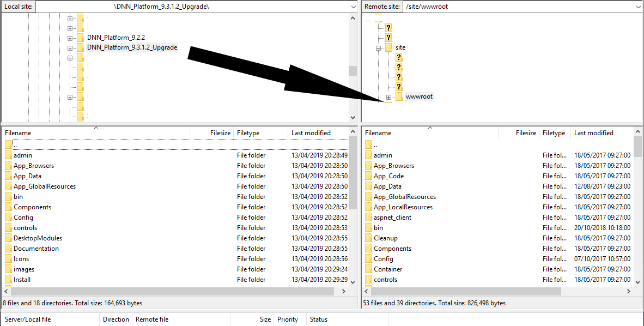The width and height of the screenshot is (644, 326).
Task: Select DNN_Platform_9.2.2 folder in local tree
Action: coord(116,38)
